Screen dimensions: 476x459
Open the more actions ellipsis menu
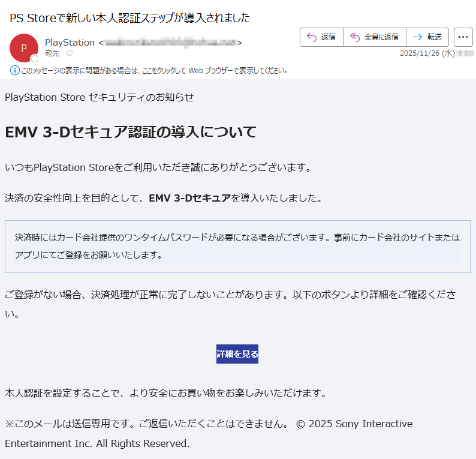[463, 37]
